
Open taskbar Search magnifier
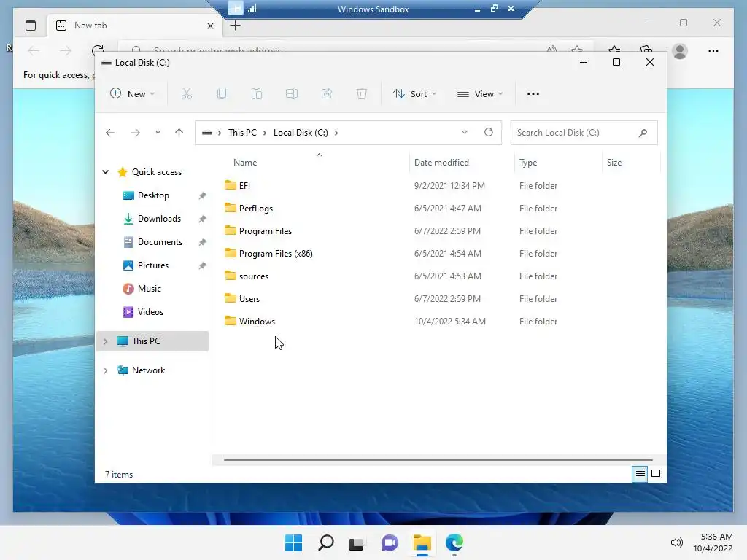tap(326, 542)
